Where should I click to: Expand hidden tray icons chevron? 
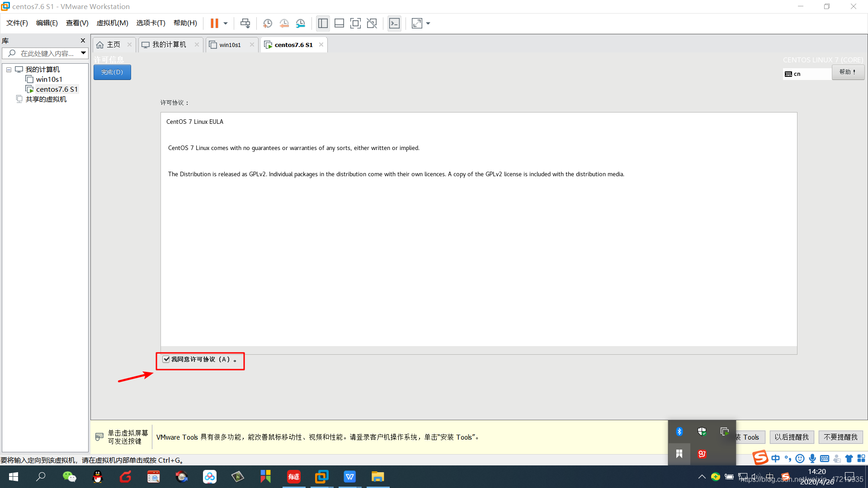tap(702, 476)
